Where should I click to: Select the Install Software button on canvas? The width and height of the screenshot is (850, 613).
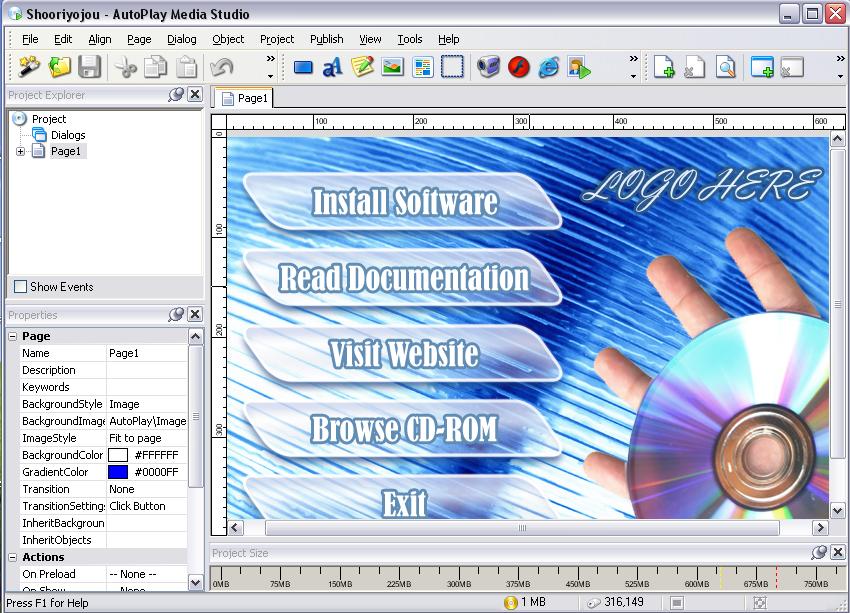(x=402, y=201)
